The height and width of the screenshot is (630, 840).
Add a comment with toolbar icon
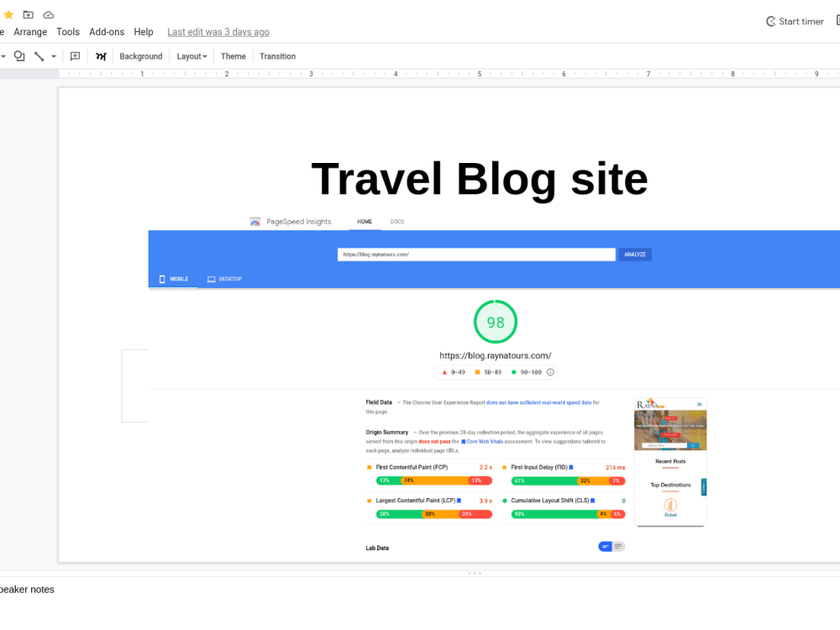(x=75, y=56)
